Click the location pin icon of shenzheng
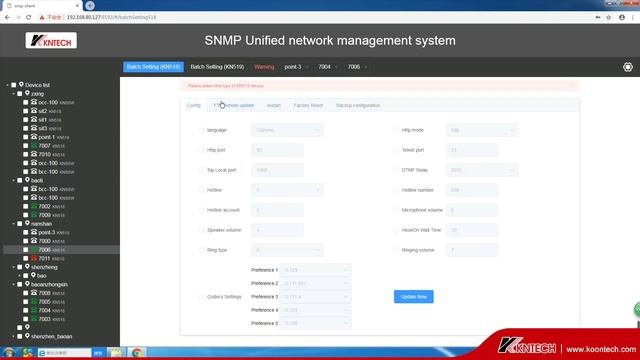Viewport: 640px width, 360px height. click(x=27, y=267)
